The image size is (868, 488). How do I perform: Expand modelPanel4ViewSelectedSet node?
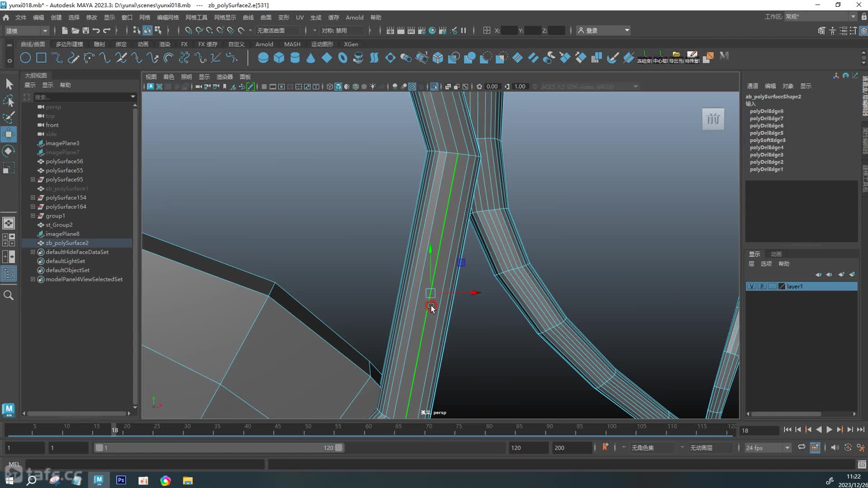coord(33,279)
